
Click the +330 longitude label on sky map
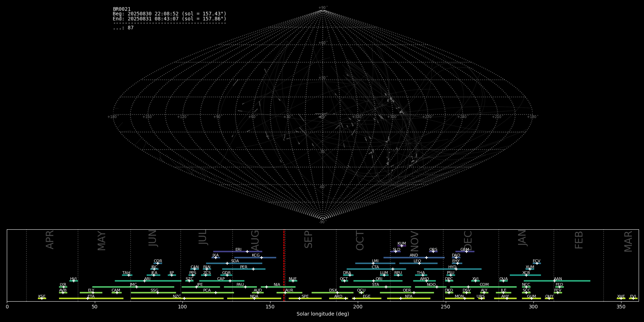coord(357,117)
